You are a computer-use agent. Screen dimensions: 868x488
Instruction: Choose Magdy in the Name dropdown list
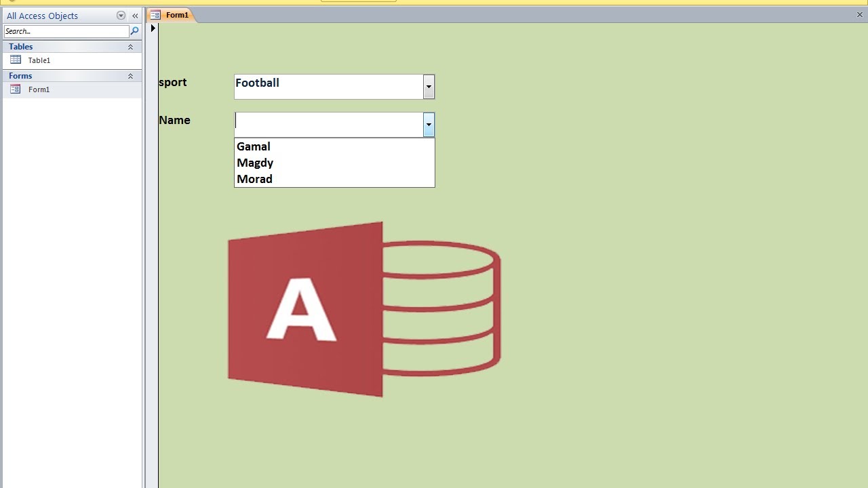pos(334,163)
